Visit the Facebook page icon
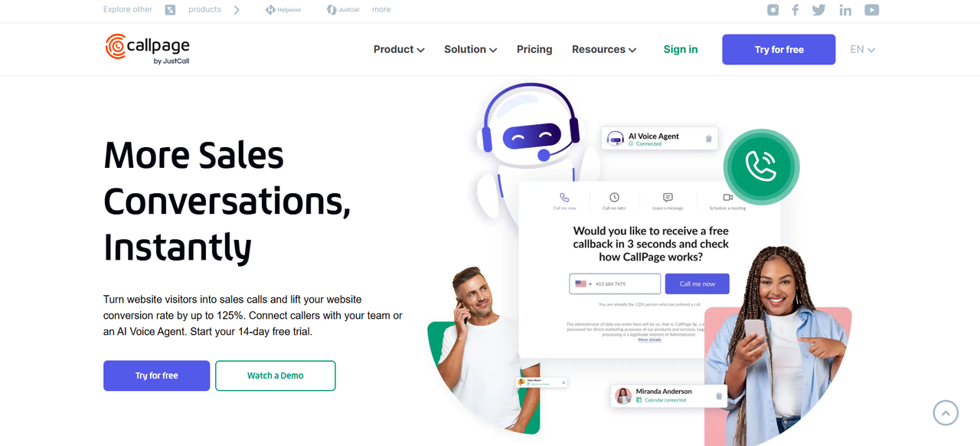 (x=795, y=10)
